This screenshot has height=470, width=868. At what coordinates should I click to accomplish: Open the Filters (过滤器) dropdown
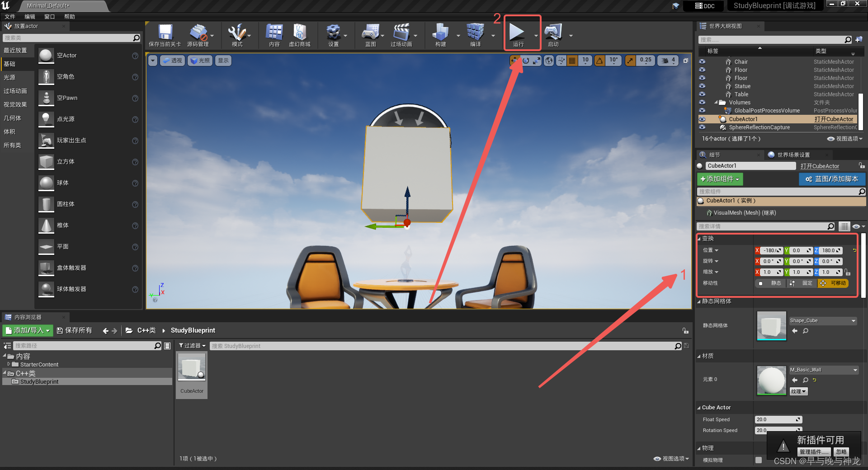(x=192, y=346)
